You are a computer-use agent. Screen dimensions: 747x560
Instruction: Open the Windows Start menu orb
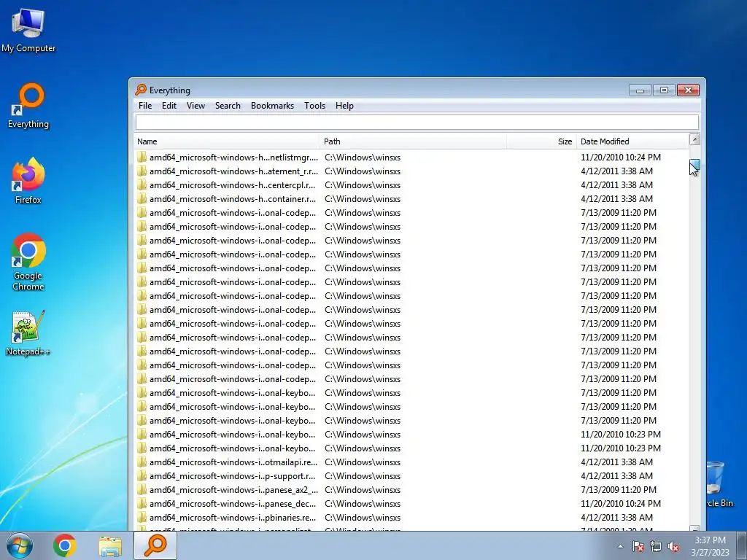pyautogui.click(x=19, y=545)
